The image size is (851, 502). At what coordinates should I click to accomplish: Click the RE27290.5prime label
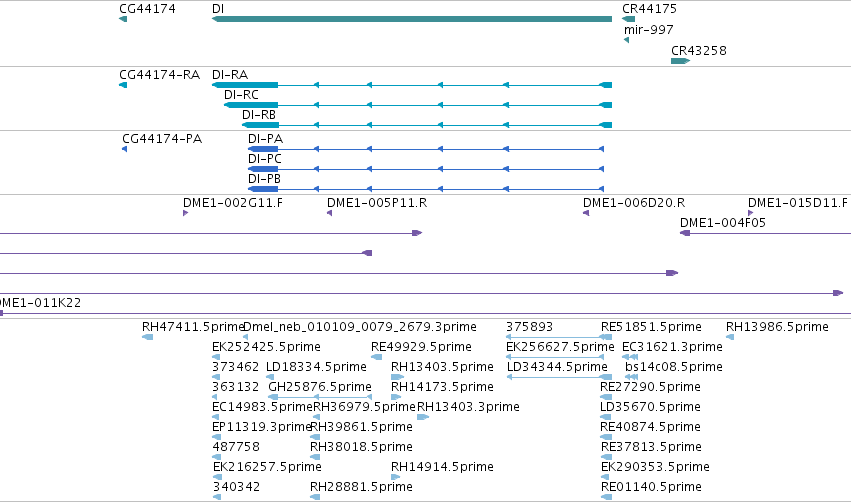coord(650,387)
